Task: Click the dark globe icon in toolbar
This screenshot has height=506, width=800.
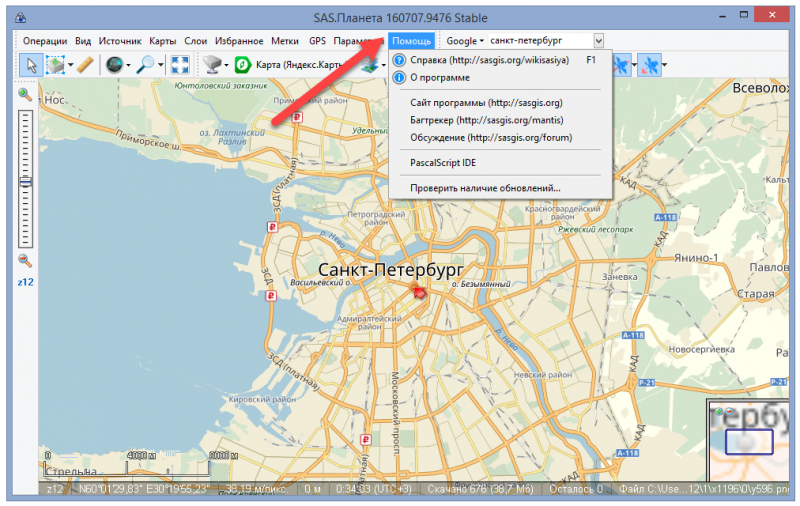Action: (x=114, y=65)
